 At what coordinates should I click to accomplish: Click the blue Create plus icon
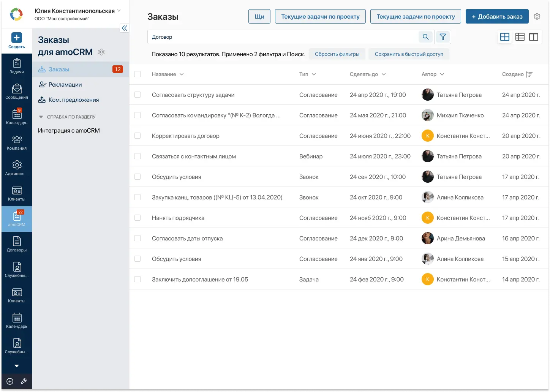click(x=17, y=38)
